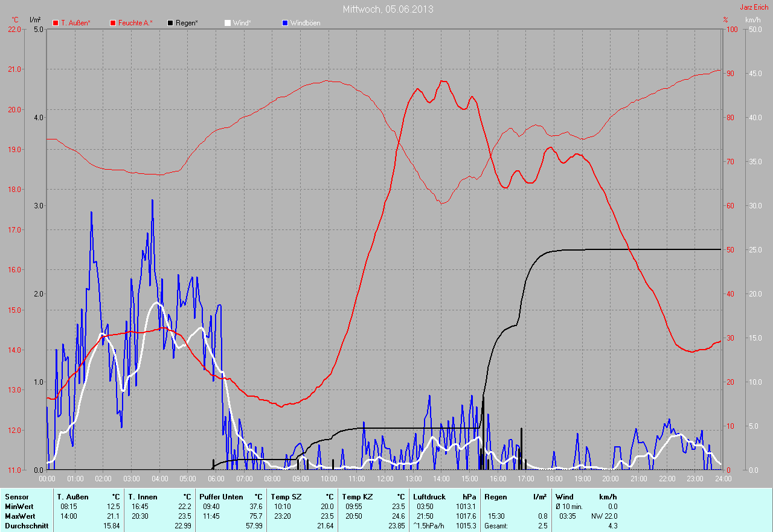Select T. Innen average value 22.99
Screen dimensions: 773x532
coord(182,526)
